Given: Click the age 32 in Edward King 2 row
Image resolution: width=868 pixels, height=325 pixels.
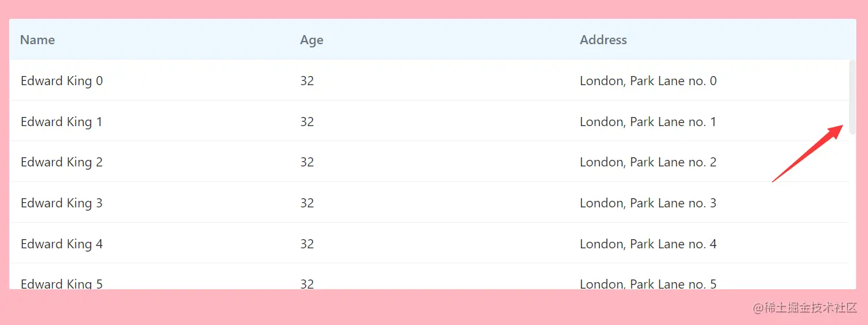Looking at the screenshot, I should click(x=307, y=162).
